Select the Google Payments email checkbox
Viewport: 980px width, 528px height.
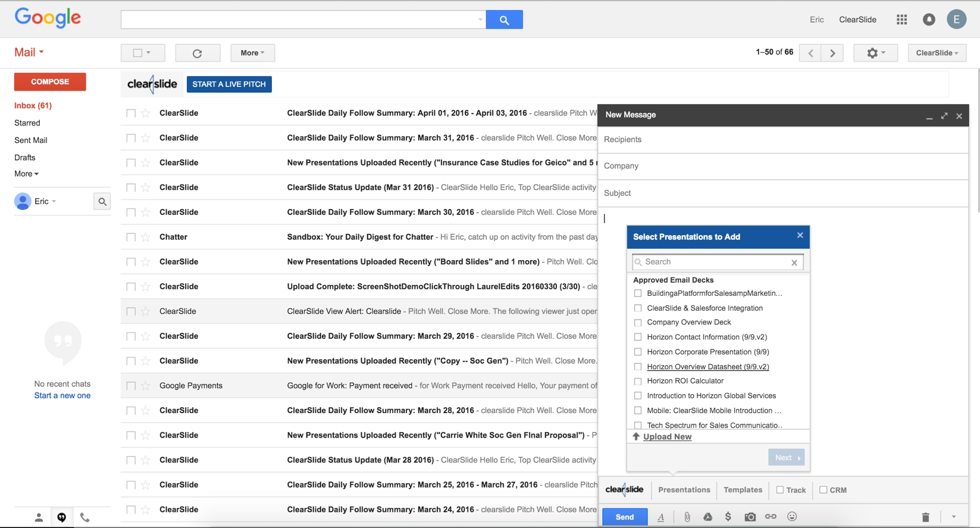[131, 386]
